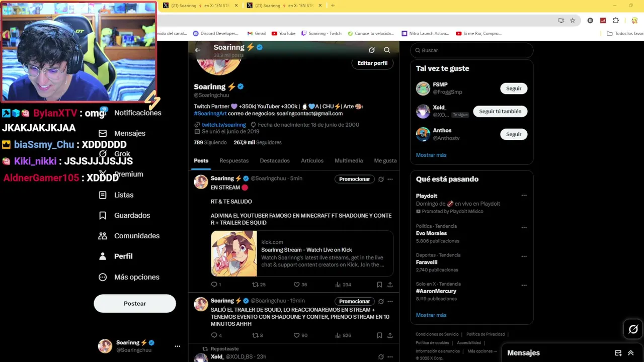The image size is (644, 362).
Task: Open the 789 Siguiendo list
Action: tap(210, 143)
